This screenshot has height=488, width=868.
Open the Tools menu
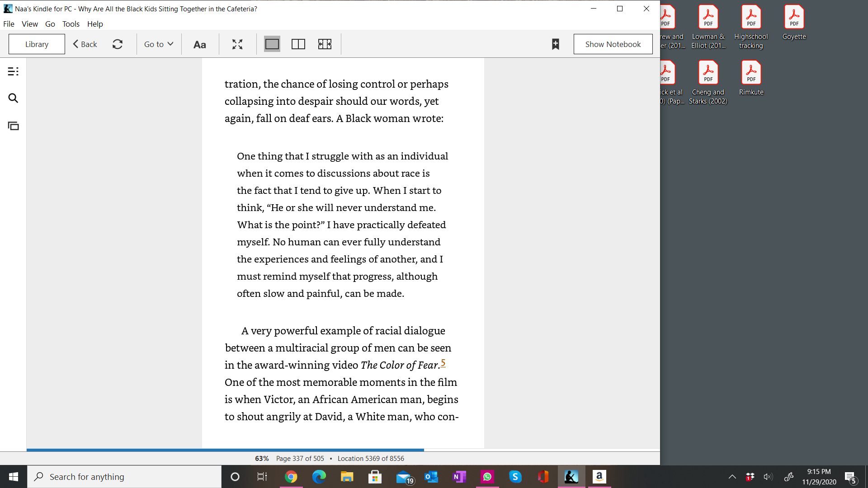click(x=71, y=24)
